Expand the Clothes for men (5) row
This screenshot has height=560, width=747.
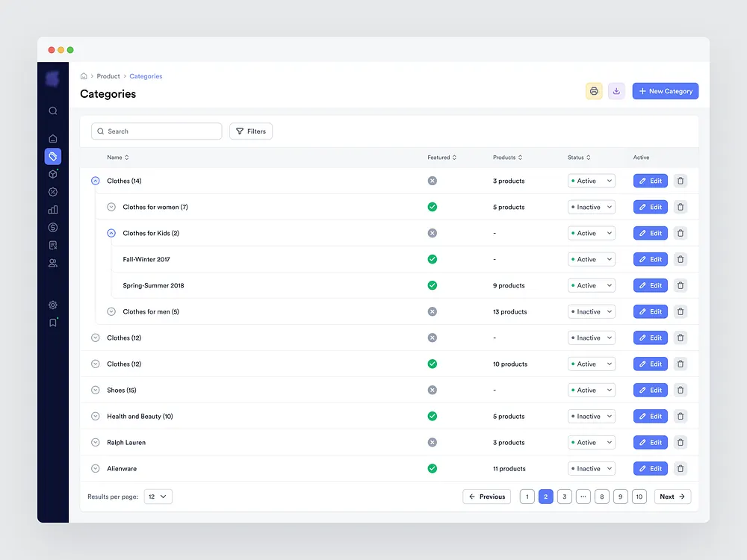(111, 311)
